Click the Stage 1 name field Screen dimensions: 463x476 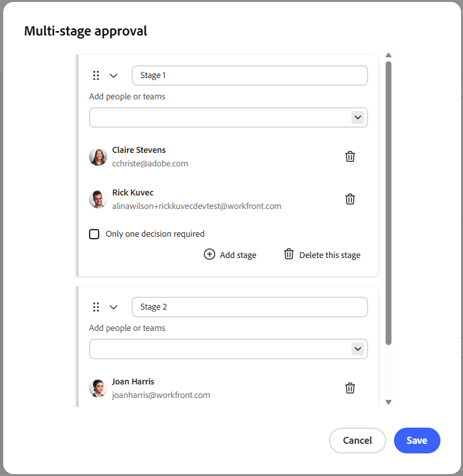tap(250, 75)
